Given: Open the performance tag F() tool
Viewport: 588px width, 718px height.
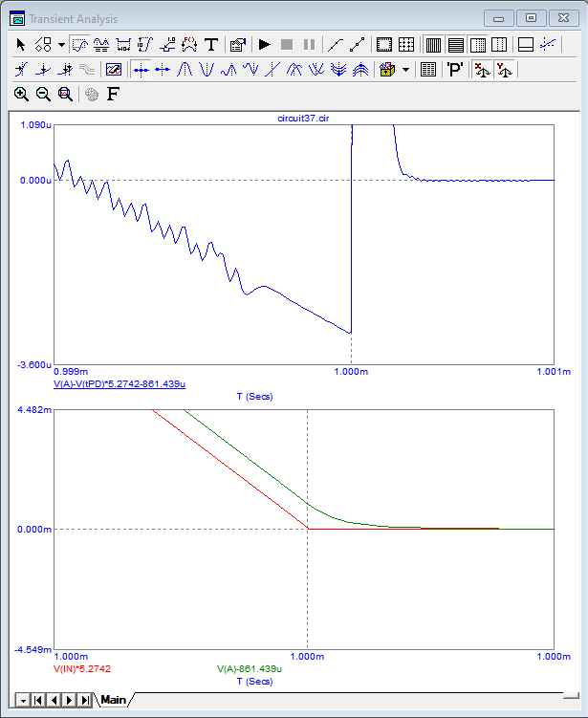Looking at the screenshot, I should pos(189,44).
